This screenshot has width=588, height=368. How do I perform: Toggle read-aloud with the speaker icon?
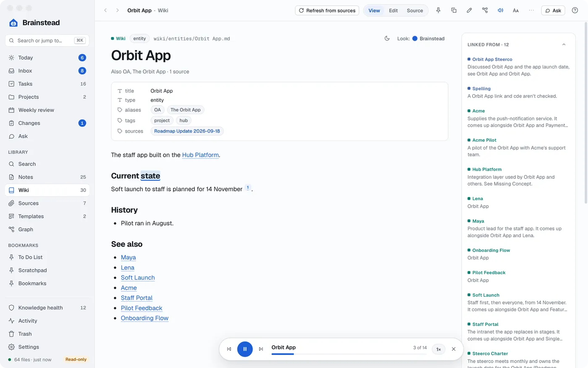click(x=501, y=11)
